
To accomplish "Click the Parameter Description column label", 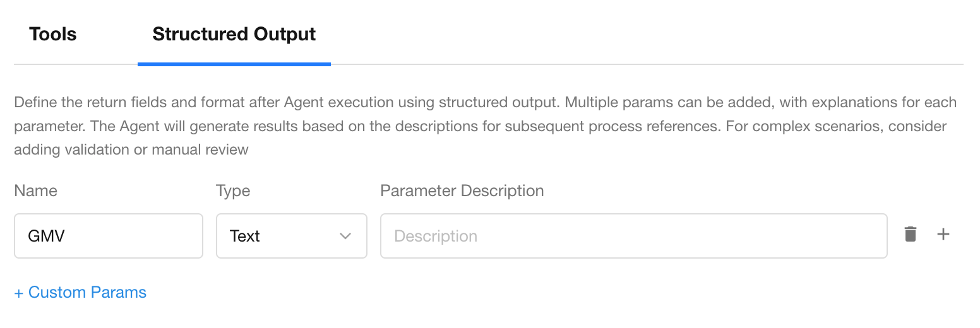I will [462, 190].
